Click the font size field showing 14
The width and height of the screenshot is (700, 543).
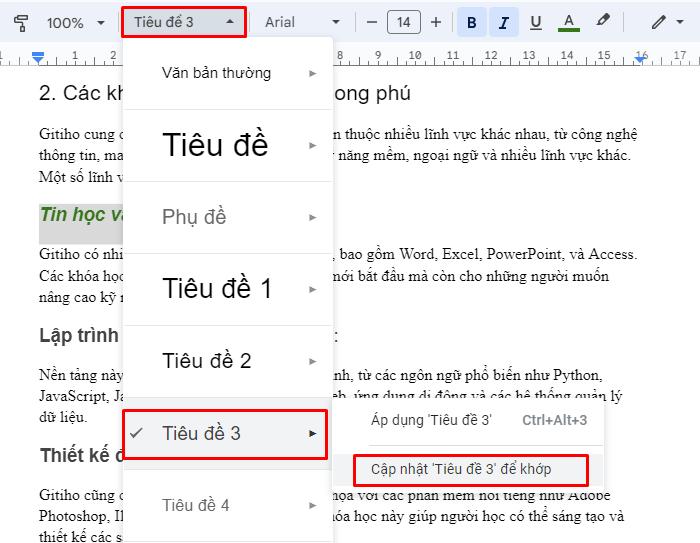[404, 22]
